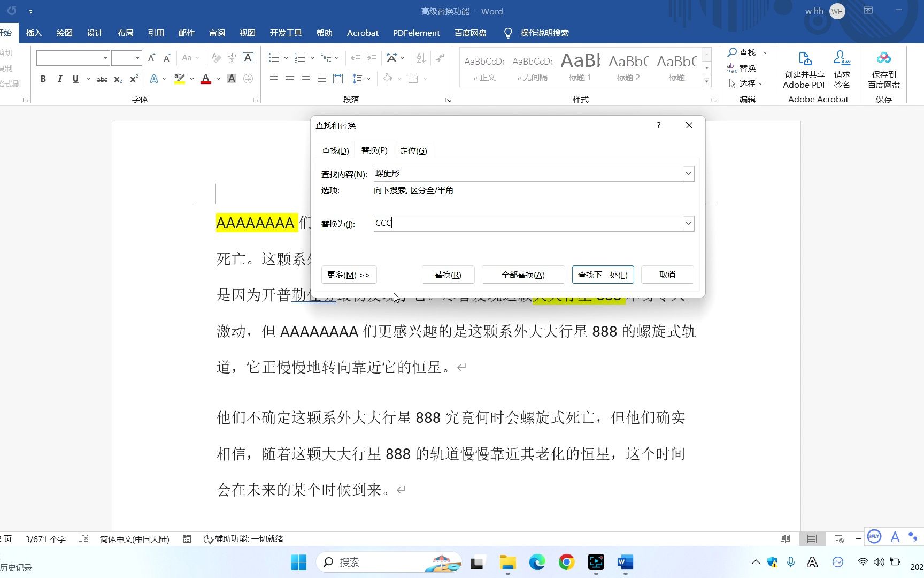Click the enclosed character icon
Image resolution: width=924 pixels, height=578 pixels.
click(248, 79)
